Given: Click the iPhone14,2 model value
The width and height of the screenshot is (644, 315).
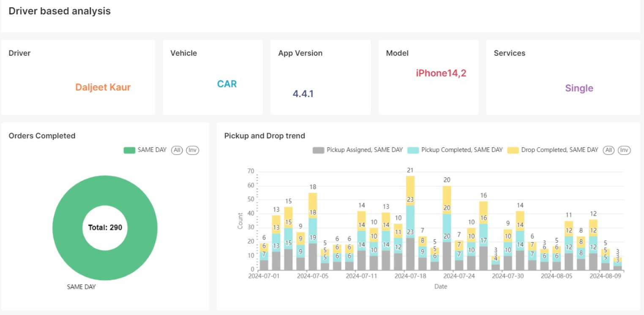Looking at the screenshot, I should (x=441, y=73).
